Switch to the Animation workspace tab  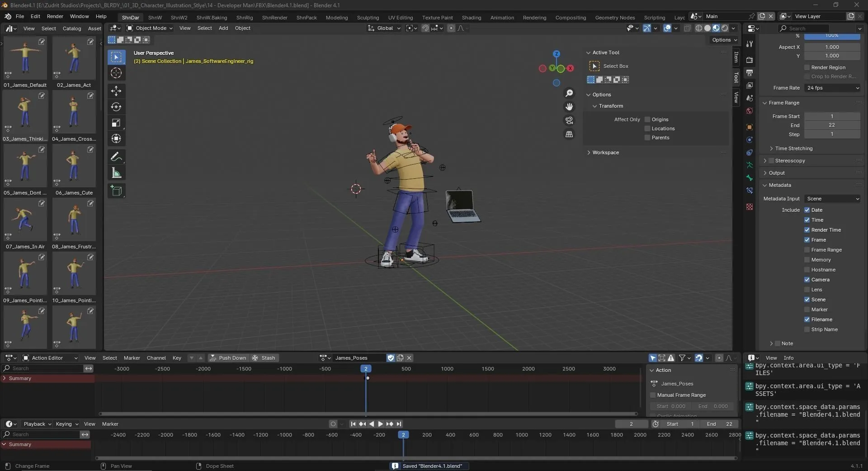click(x=502, y=18)
